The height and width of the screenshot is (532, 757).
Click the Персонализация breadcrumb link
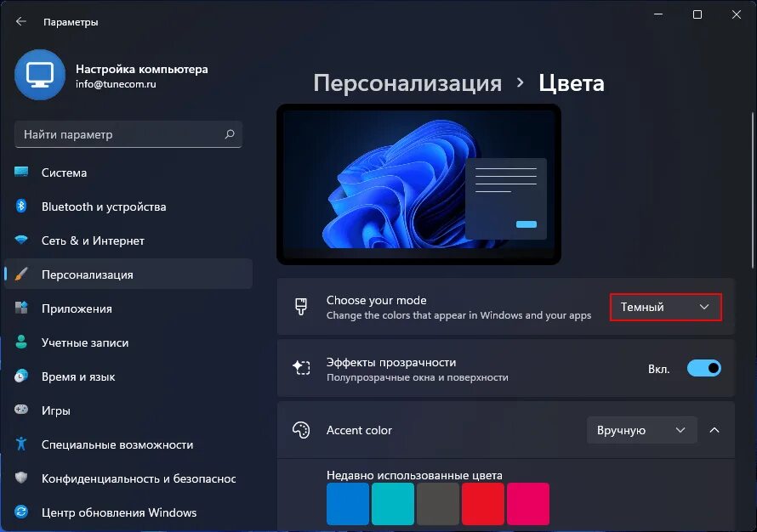[x=407, y=83]
